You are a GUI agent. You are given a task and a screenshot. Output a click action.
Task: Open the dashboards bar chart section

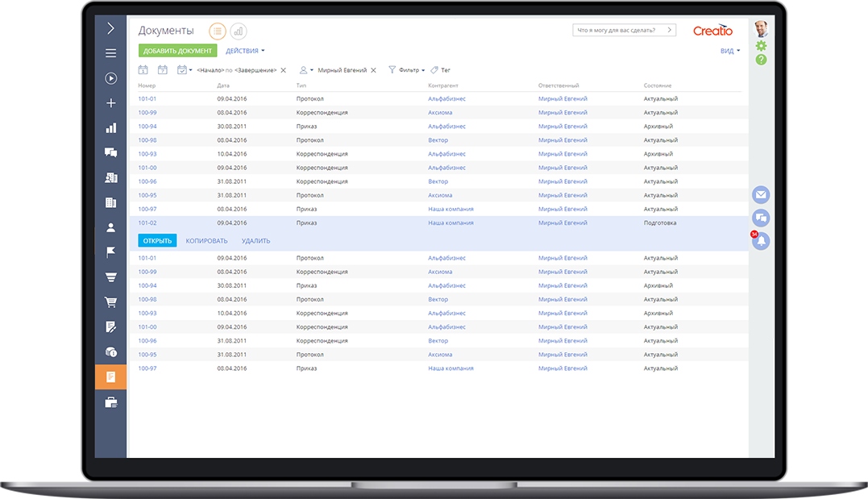coord(110,128)
